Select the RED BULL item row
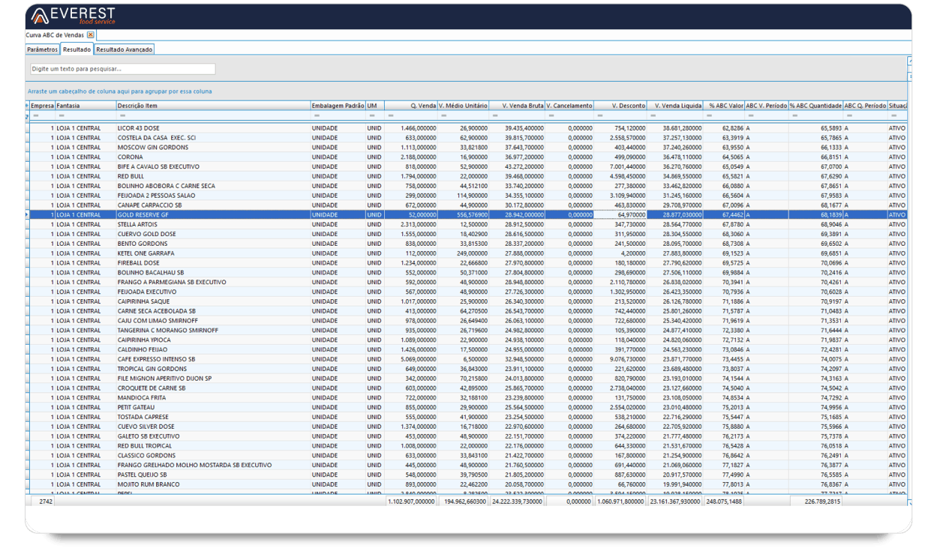Screen dimensions: 937x560 click(468, 176)
